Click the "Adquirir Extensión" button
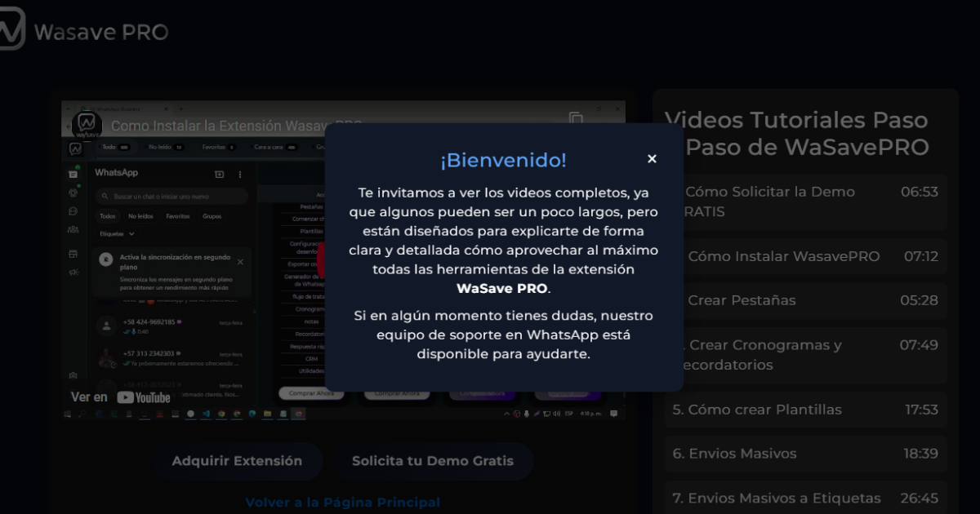This screenshot has height=514, width=980. pyautogui.click(x=239, y=461)
